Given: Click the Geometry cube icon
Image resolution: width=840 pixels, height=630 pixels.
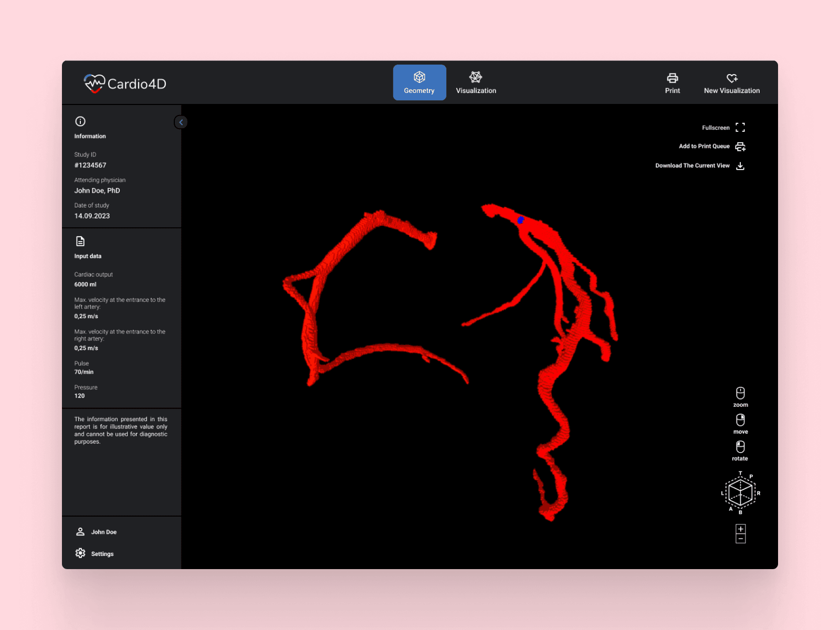Looking at the screenshot, I should coord(419,77).
